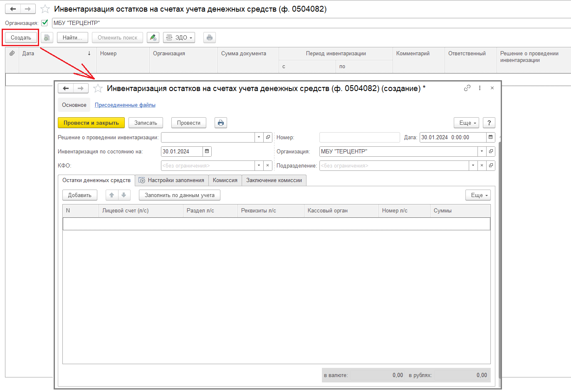Expand the Подразделение dropdown arrow
The image size is (571, 392).
pos(473,165)
